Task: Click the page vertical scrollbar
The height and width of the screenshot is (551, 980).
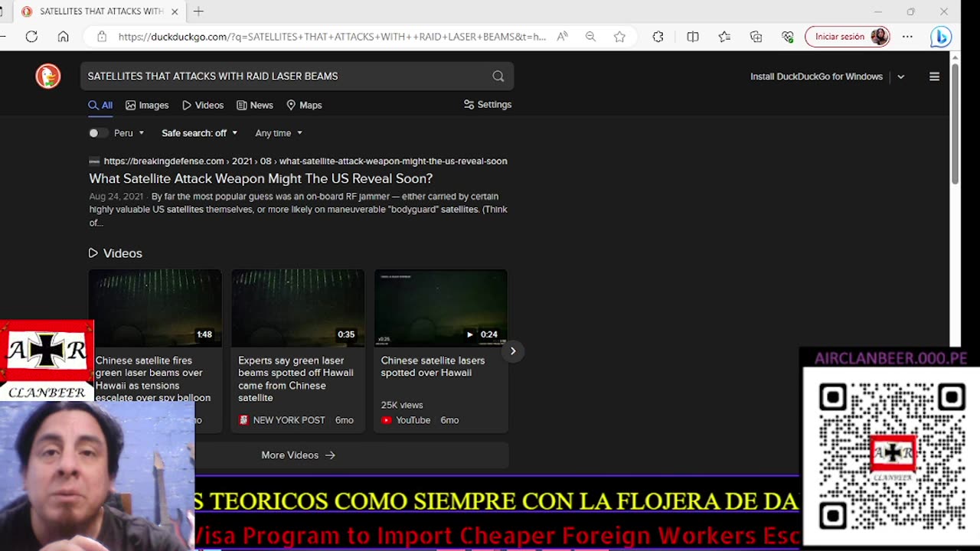Action: point(955,124)
